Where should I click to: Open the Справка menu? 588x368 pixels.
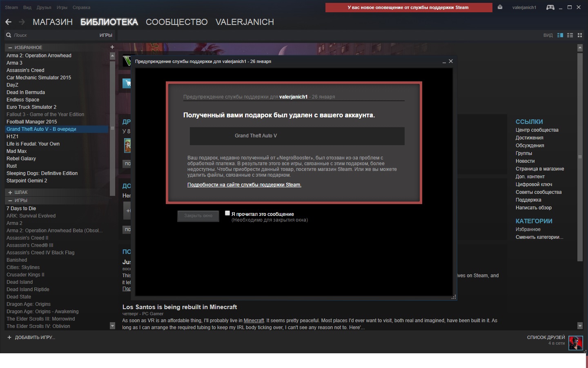(x=81, y=7)
